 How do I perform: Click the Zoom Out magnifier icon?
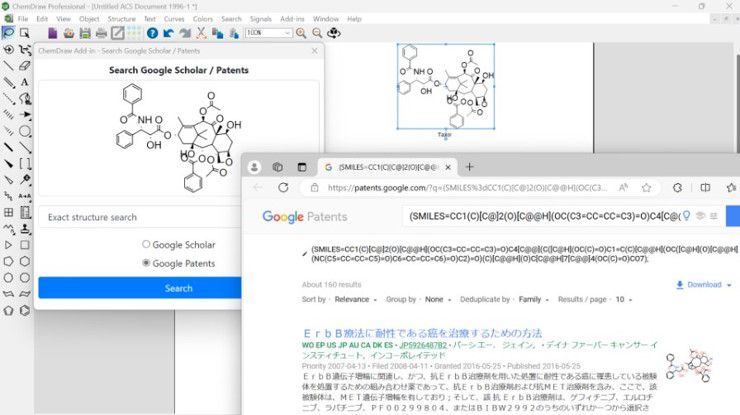(317, 33)
